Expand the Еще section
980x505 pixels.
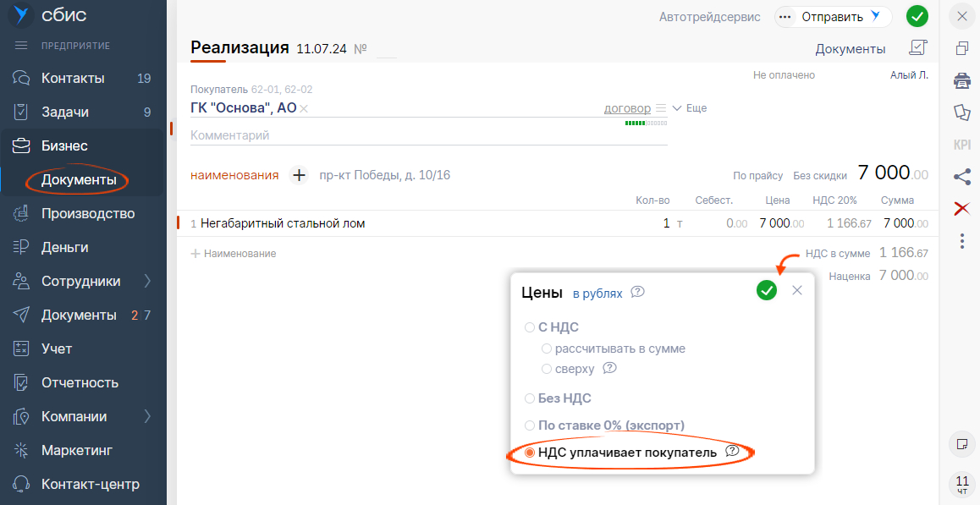click(x=690, y=108)
